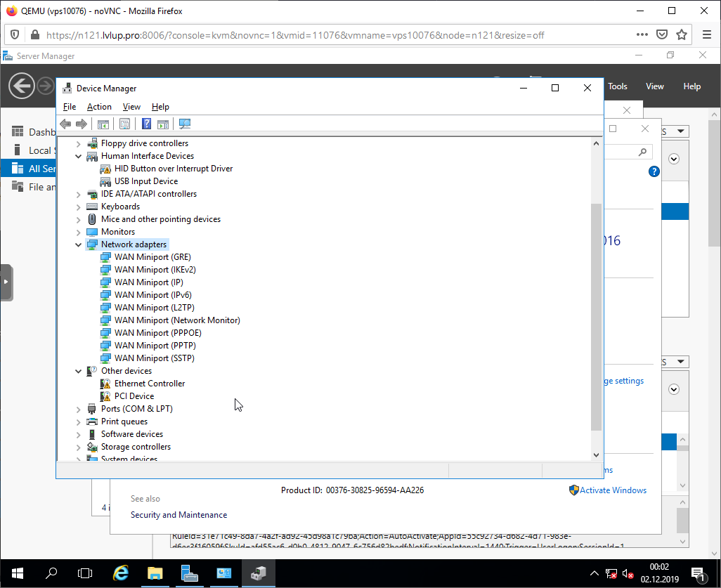Click Scan for hardware changes toolbar icon
The width and height of the screenshot is (721, 588).
point(185,124)
